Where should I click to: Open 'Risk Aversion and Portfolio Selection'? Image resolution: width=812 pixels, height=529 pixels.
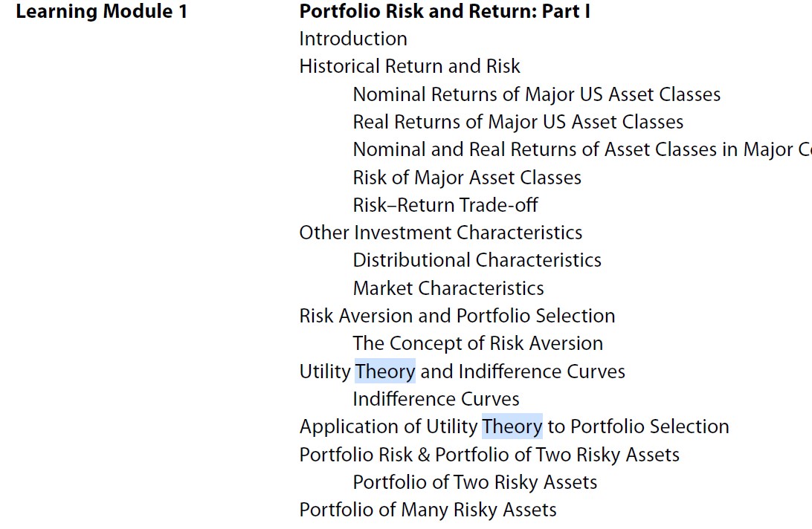(x=457, y=317)
